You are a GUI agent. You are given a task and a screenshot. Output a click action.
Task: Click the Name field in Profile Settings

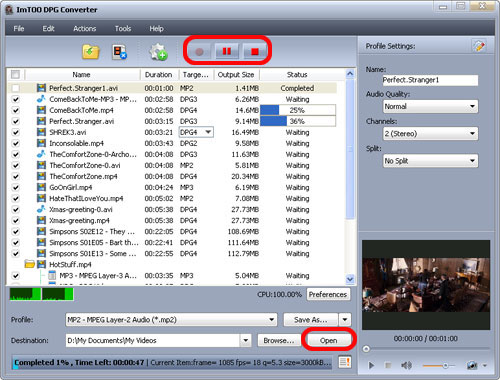pyautogui.click(x=430, y=80)
